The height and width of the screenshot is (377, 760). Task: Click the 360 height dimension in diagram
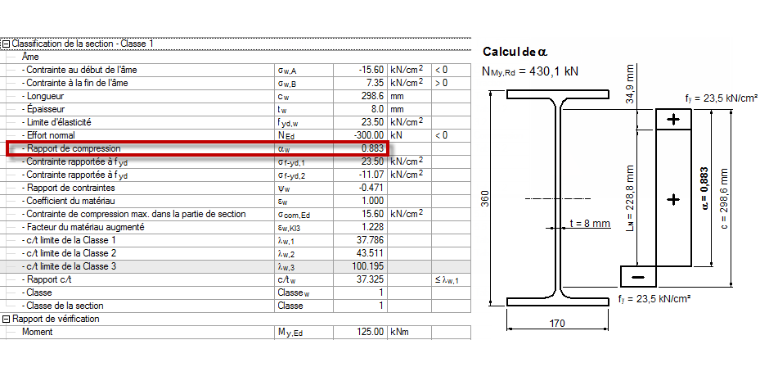(485, 198)
